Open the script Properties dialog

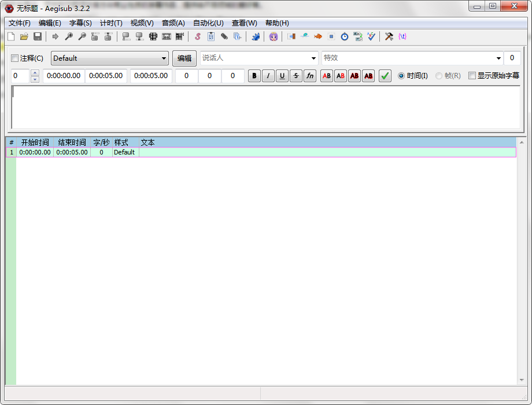tap(210, 36)
